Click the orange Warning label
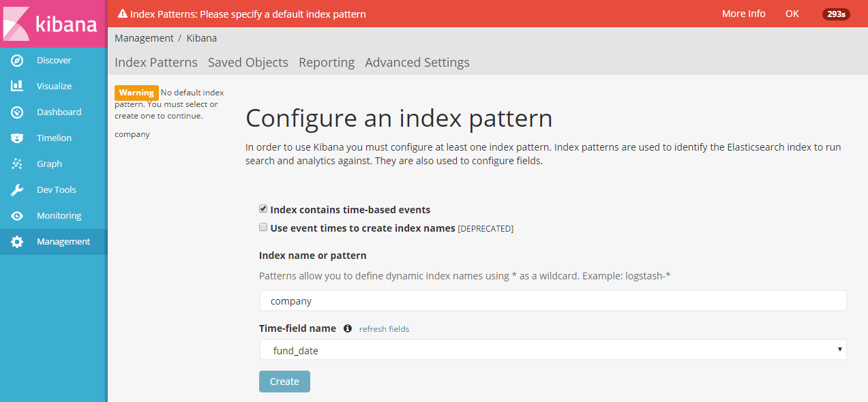The height and width of the screenshot is (402, 868). pyautogui.click(x=136, y=93)
